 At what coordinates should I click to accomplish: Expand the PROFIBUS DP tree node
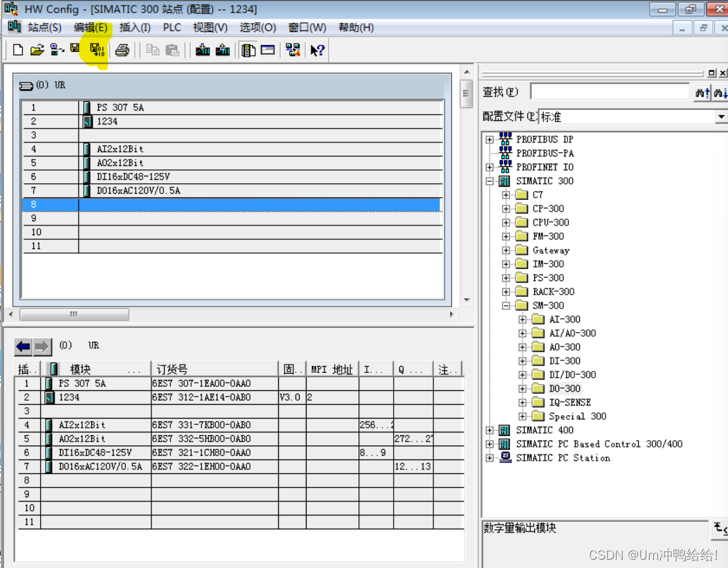pos(489,139)
